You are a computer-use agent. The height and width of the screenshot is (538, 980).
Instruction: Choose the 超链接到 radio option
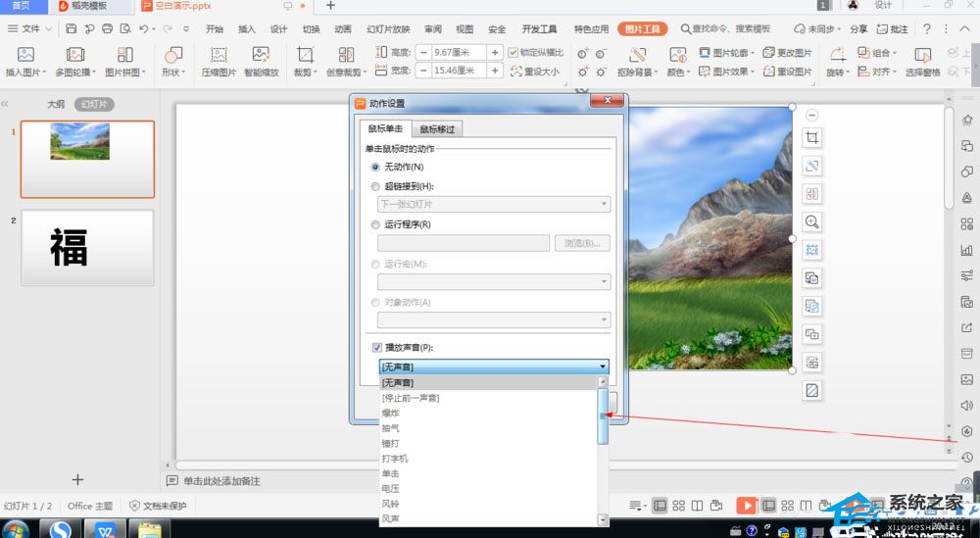click(375, 186)
